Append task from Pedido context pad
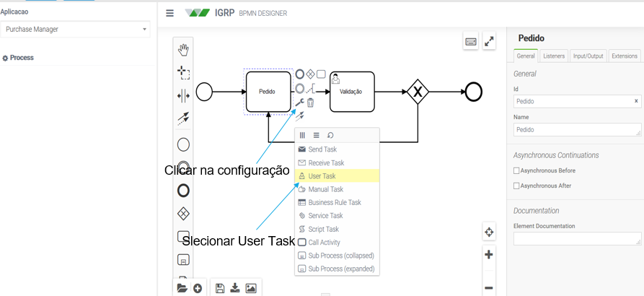 click(321, 74)
